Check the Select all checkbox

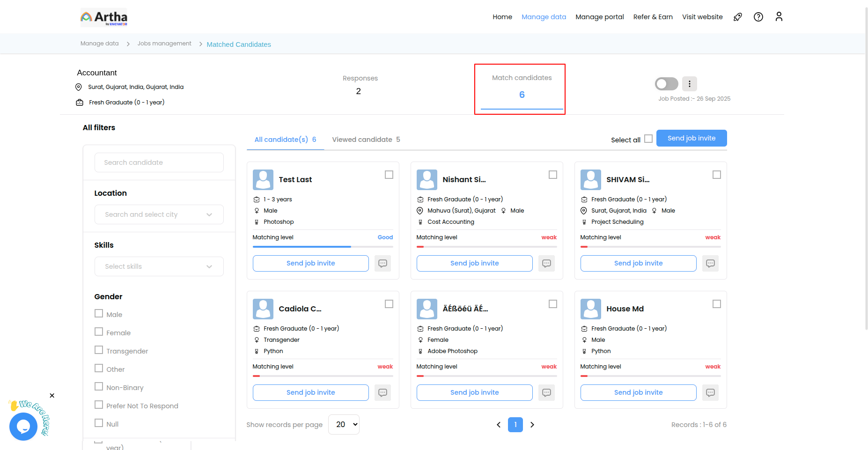[x=648, y=139]
